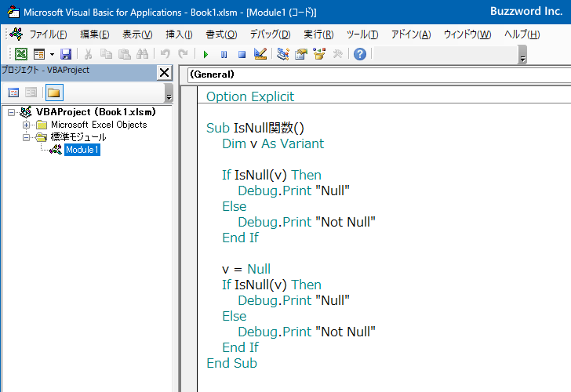Save Book1.xlsm with the floppy icon
This screenshot has height=392, width=571.
coord(66,54)
